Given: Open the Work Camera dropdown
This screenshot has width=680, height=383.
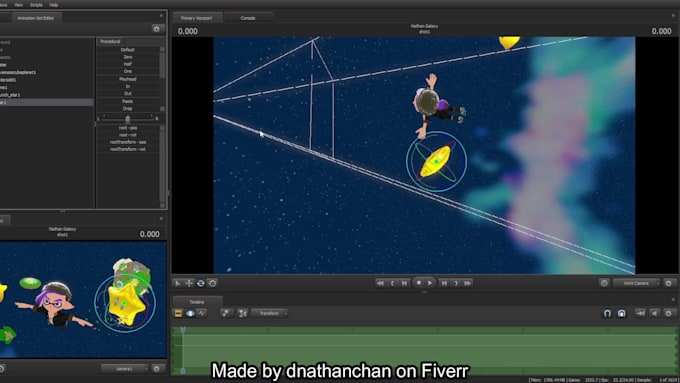Looking at the screenshot, I should (636, 283).
